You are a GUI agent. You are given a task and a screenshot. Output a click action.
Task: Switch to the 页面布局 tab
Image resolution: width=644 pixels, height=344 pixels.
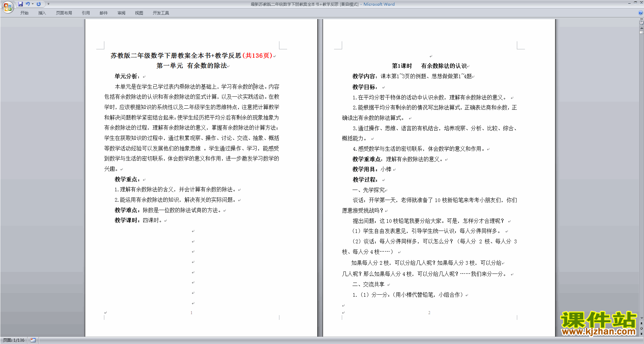coord(64,13)
